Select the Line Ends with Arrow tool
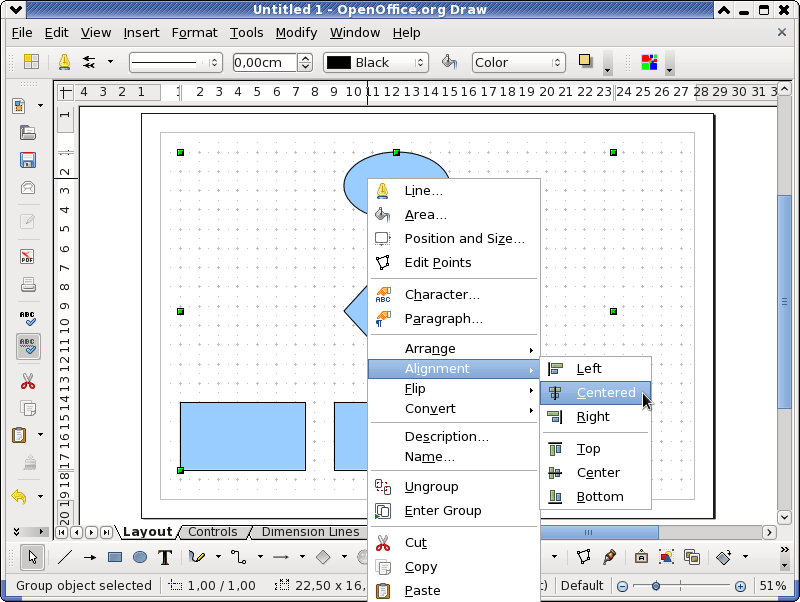The image size is (800, 602). coord(90,557)
